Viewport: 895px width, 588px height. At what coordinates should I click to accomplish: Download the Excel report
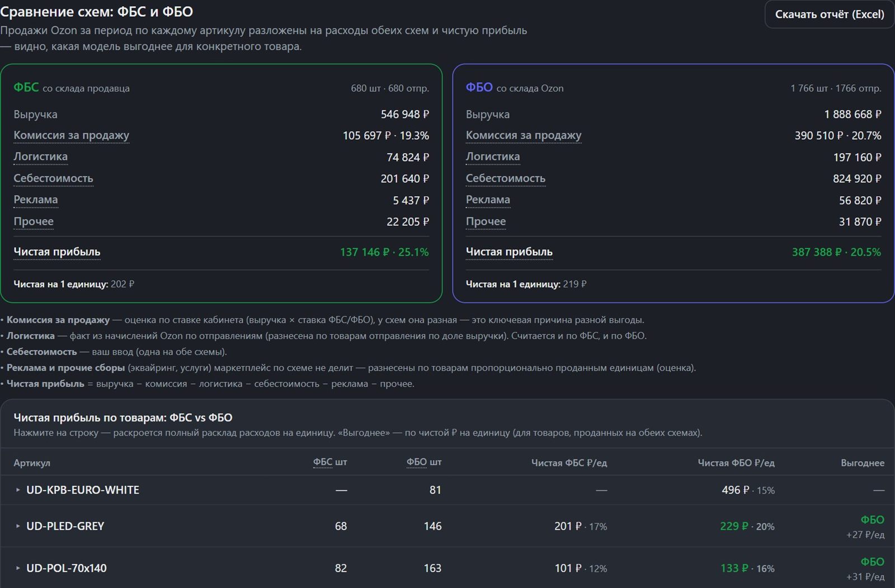pyautogui.click(x=830, y=15)
